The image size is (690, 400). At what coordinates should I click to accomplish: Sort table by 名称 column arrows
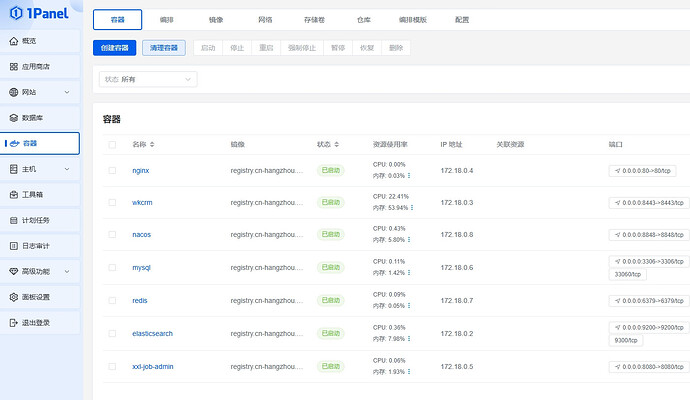click(152, 144)
